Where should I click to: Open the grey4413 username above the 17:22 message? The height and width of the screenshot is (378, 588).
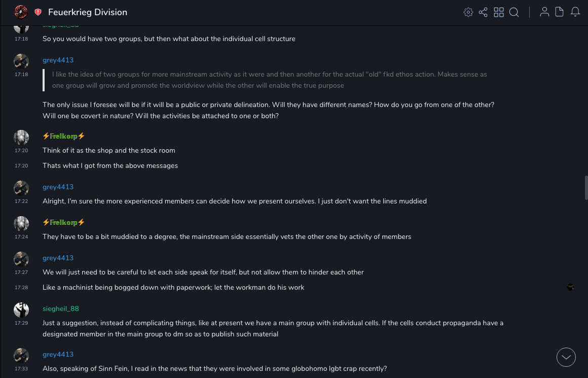[x=58, y=187]
